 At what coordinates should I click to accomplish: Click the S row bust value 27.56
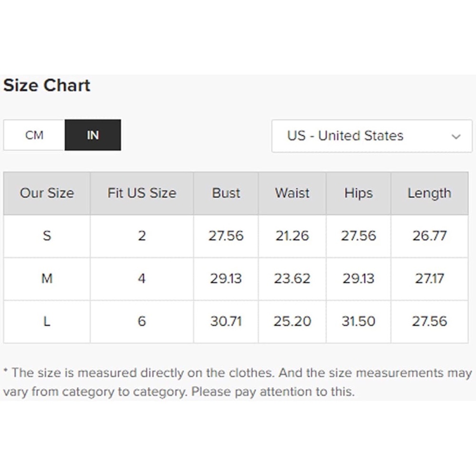[226, 236]
